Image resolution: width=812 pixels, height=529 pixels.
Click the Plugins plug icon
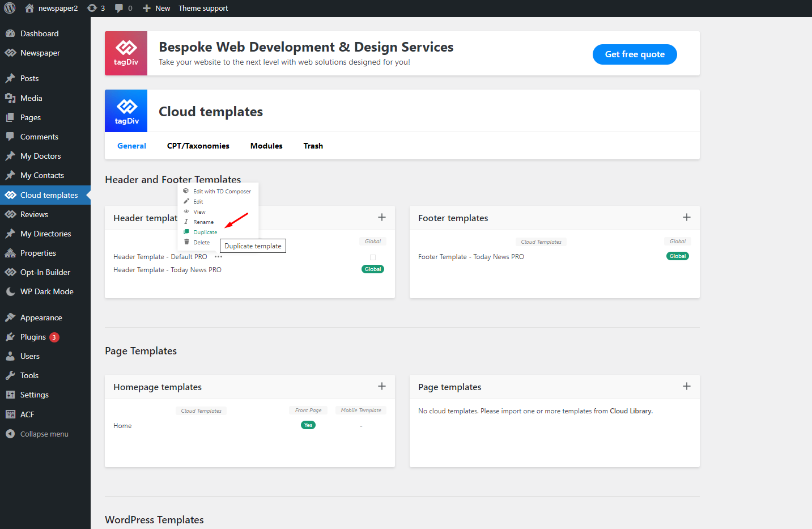pos(10,337)
